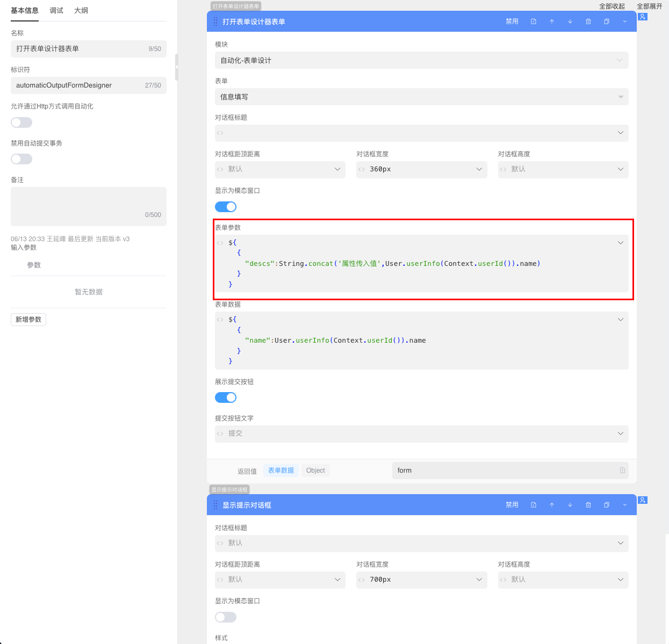
Task: Grab the drag handle of 显示提示对话框 step
Action: 215,505
